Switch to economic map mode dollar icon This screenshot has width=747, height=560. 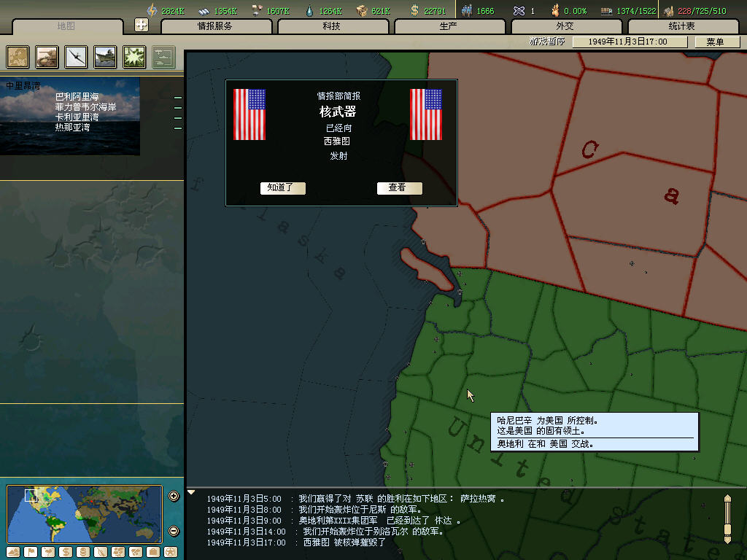66,552
